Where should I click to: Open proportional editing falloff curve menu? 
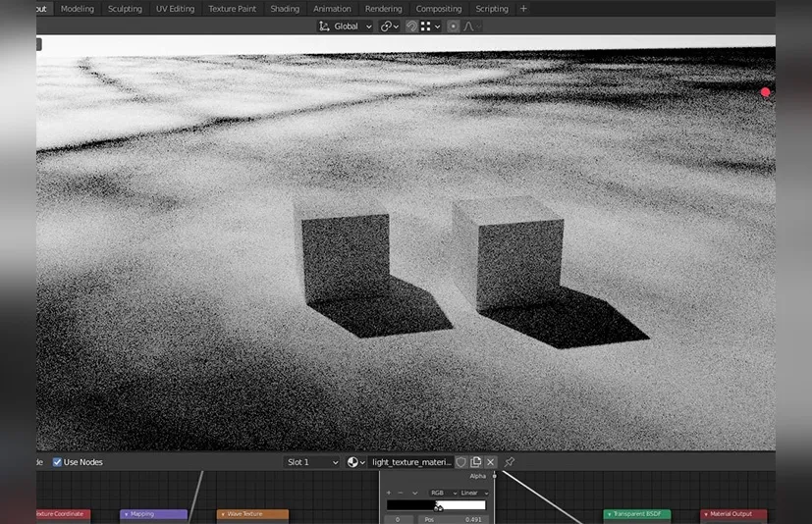[471, 26]
